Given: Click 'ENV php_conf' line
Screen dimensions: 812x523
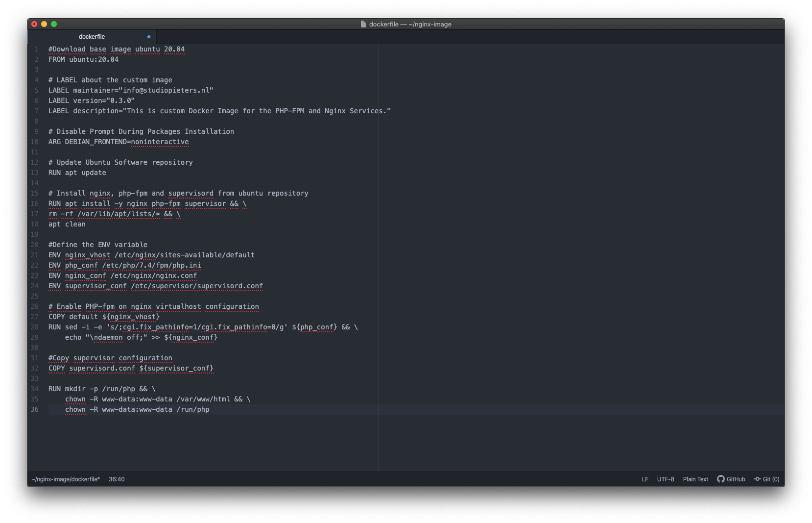Looking at the screenshot, I should (x=125, y=265).
